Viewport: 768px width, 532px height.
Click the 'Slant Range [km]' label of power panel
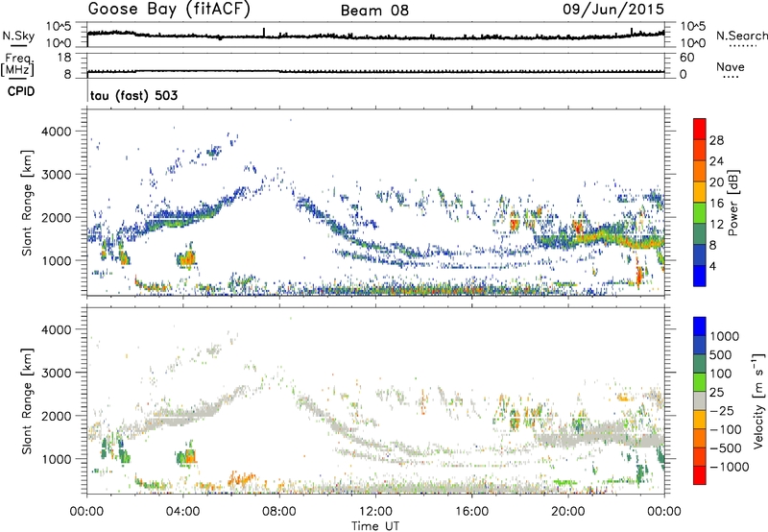pyautogui.click(x=27, y=203)
